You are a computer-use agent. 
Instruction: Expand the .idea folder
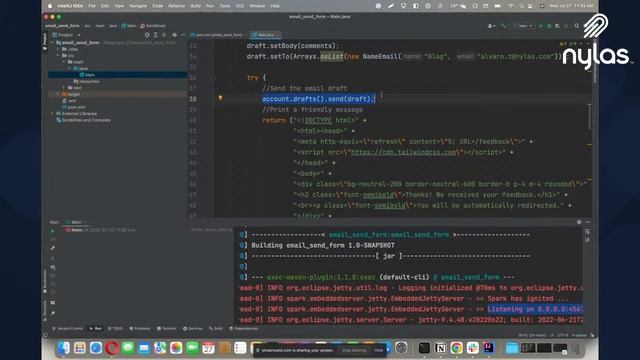point(58,49)
